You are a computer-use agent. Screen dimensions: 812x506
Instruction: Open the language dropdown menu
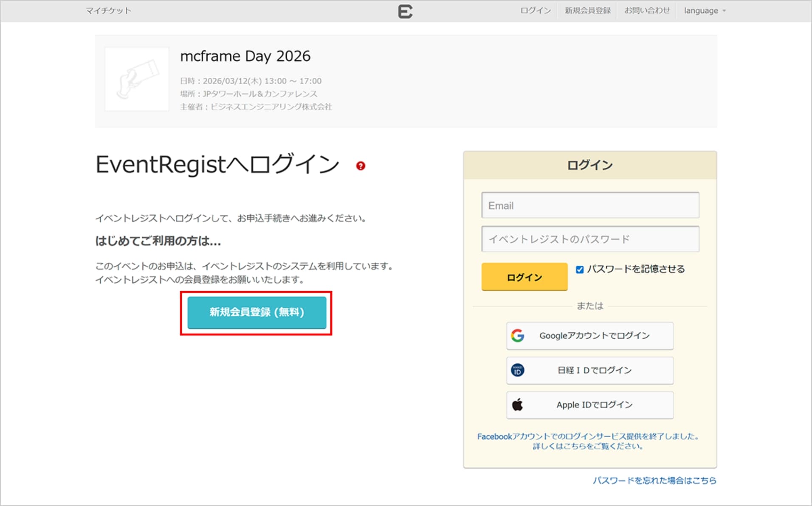[x=705, y=11]
